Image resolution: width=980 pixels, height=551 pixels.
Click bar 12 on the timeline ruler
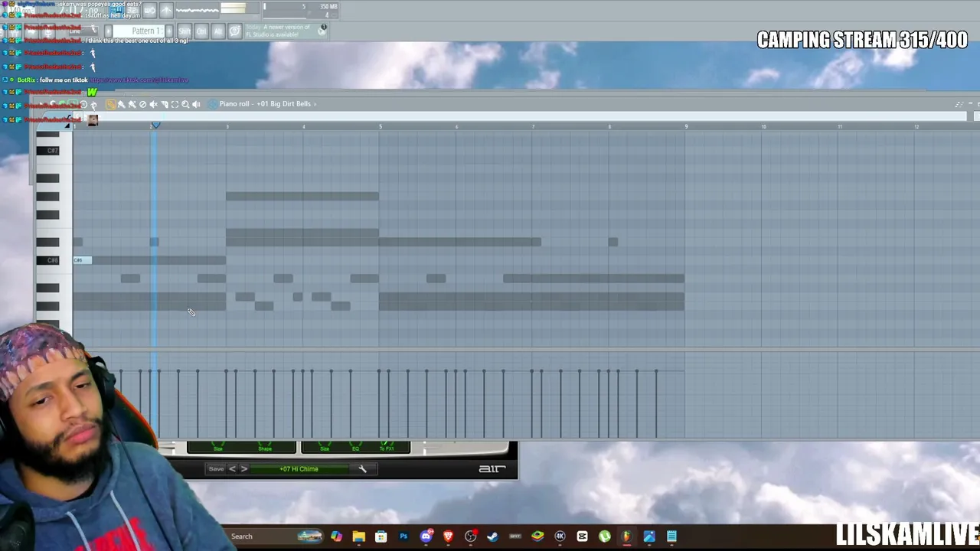pos(916,126)
